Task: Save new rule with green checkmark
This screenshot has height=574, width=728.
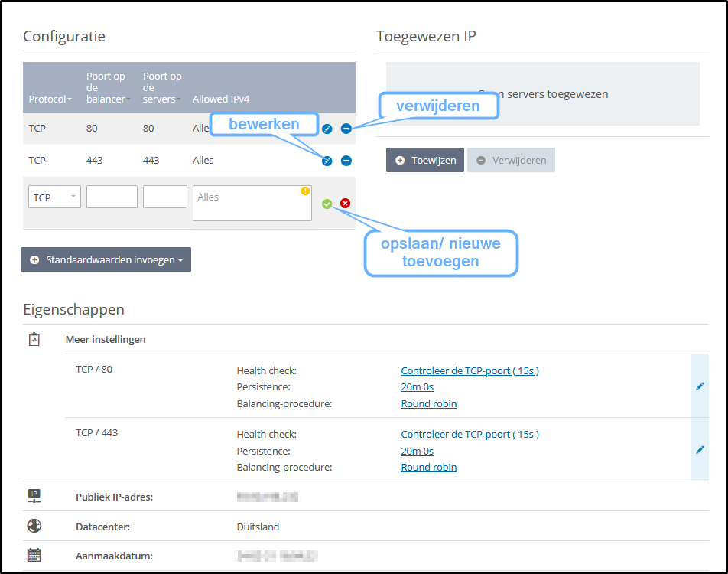Action: (327, 204)
